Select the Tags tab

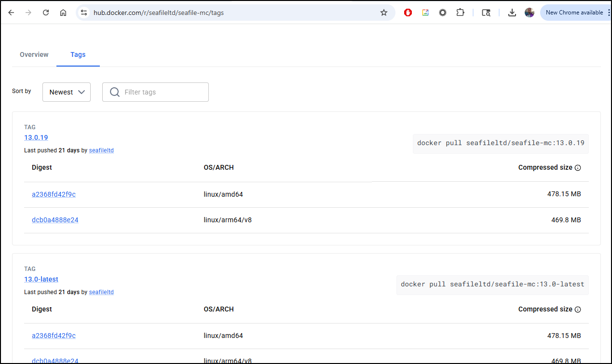click(78, 54)
